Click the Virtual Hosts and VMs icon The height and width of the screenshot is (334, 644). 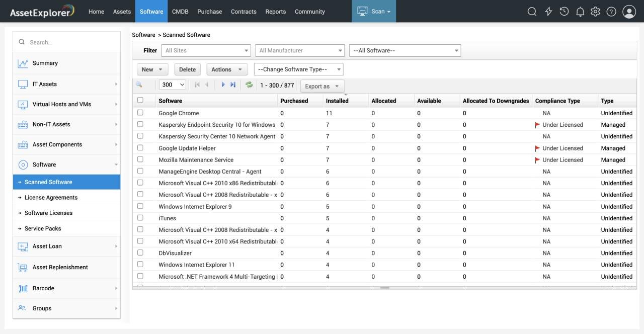coord(23,105)
